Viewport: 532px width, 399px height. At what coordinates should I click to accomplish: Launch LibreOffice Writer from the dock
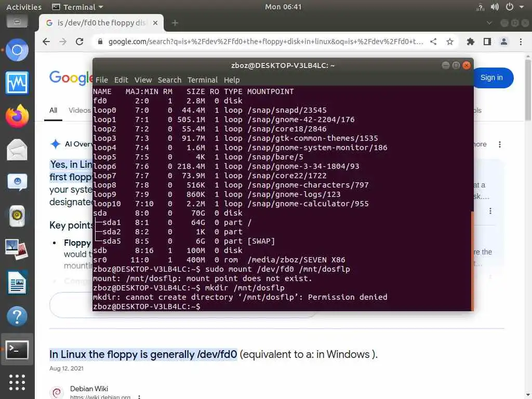(x=17, y=282)
